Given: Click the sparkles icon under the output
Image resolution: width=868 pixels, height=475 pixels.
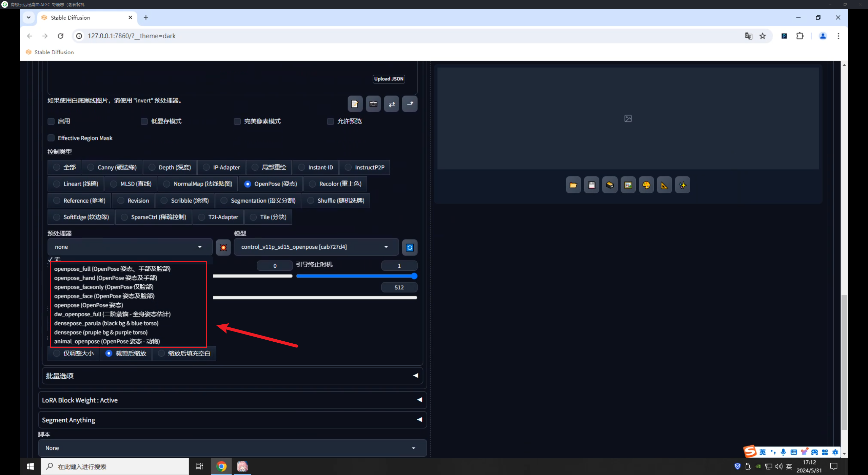Looking at the screenshot, I should pyautogui.click(x=682, y=185).
